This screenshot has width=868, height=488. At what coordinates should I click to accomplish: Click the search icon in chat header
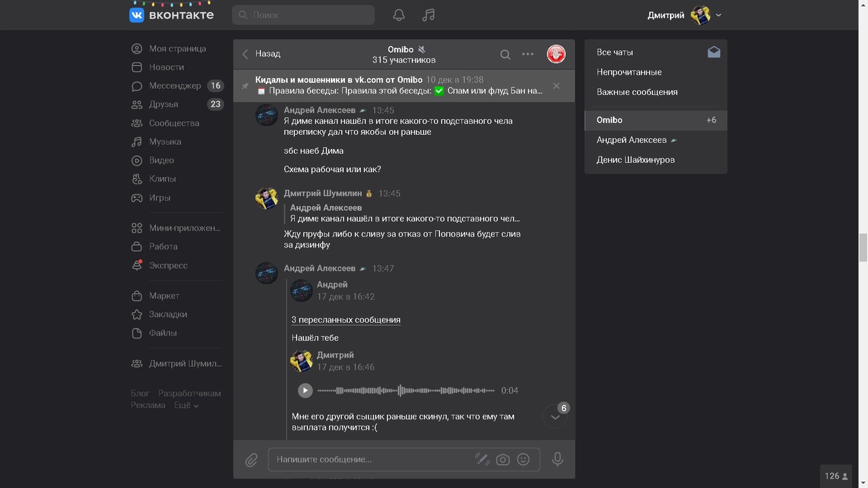(x=505, y=54)
